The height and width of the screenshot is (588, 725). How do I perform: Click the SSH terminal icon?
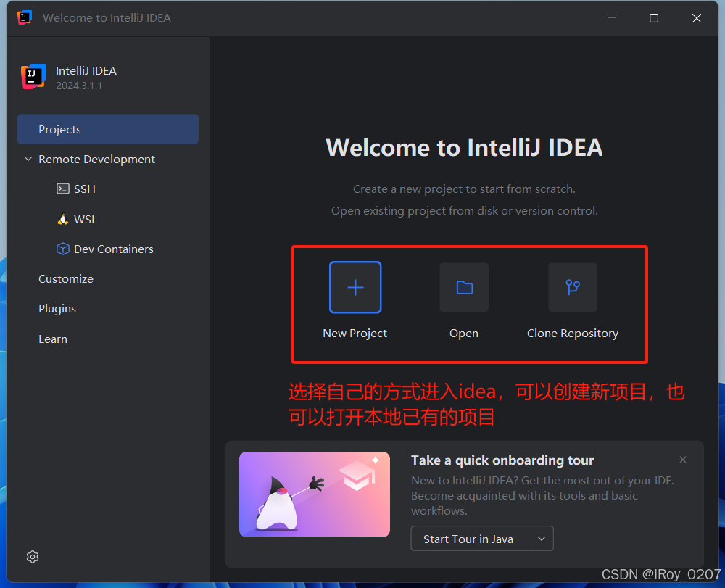[x=63, y=189]
